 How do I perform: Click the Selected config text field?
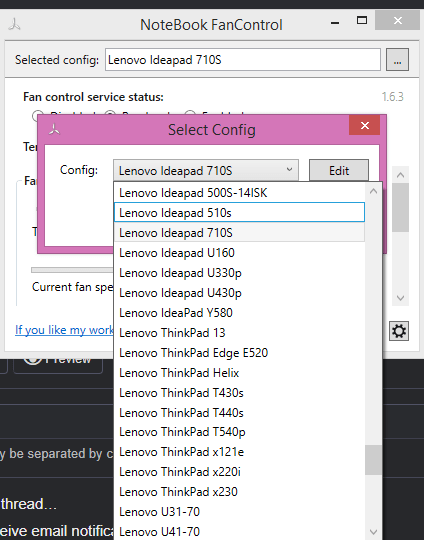243,60
